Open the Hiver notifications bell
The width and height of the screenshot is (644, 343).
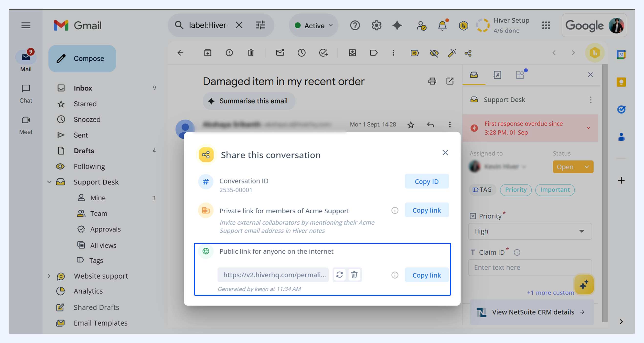point(442,25)
